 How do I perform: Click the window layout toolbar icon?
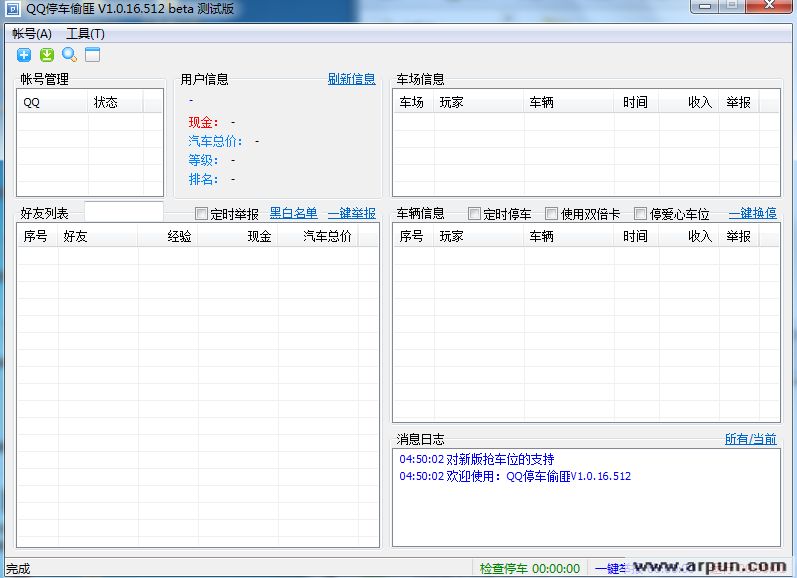(93, 55)
